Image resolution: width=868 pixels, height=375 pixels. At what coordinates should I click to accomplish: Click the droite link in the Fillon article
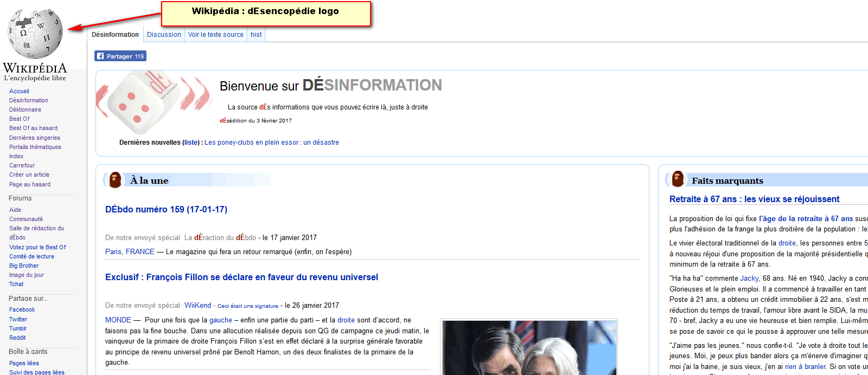pos(346,320)
